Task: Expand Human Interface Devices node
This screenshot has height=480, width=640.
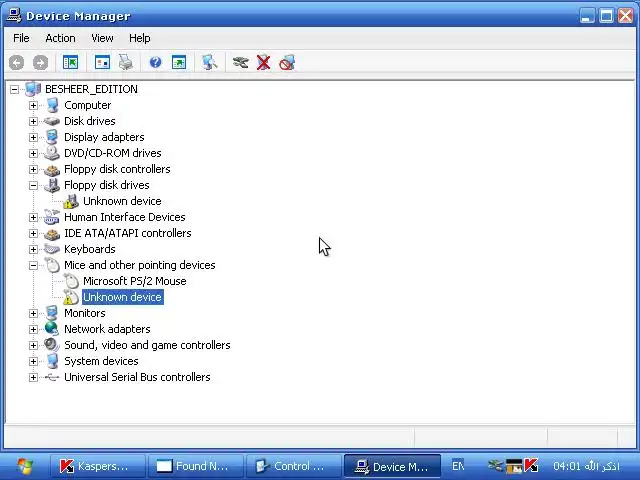Action: (x=33, y=217)
